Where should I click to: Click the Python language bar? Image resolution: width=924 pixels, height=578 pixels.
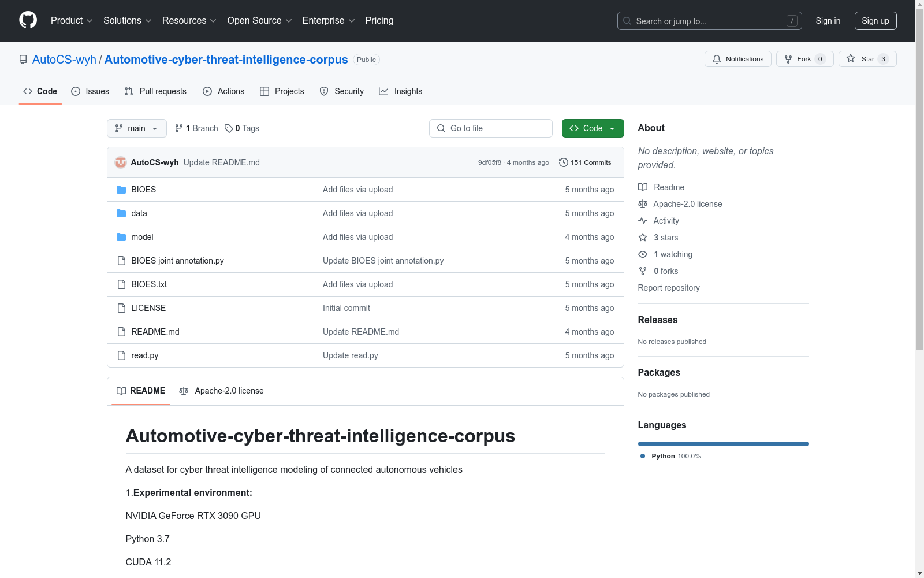(724, 444)
